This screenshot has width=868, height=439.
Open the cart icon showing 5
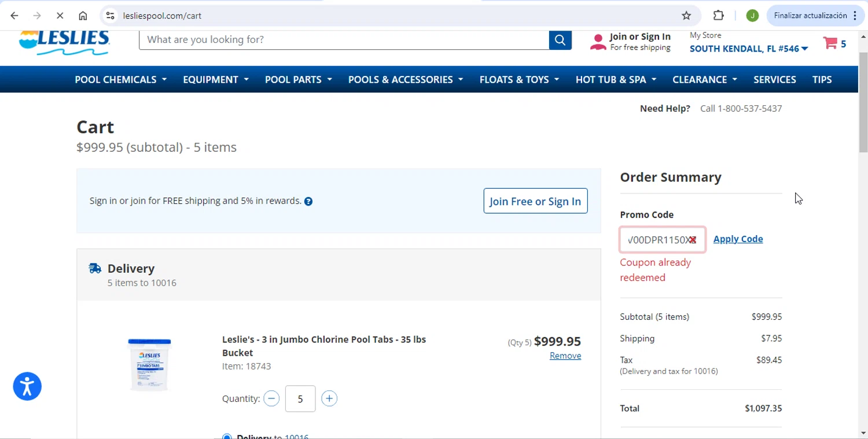834,43
